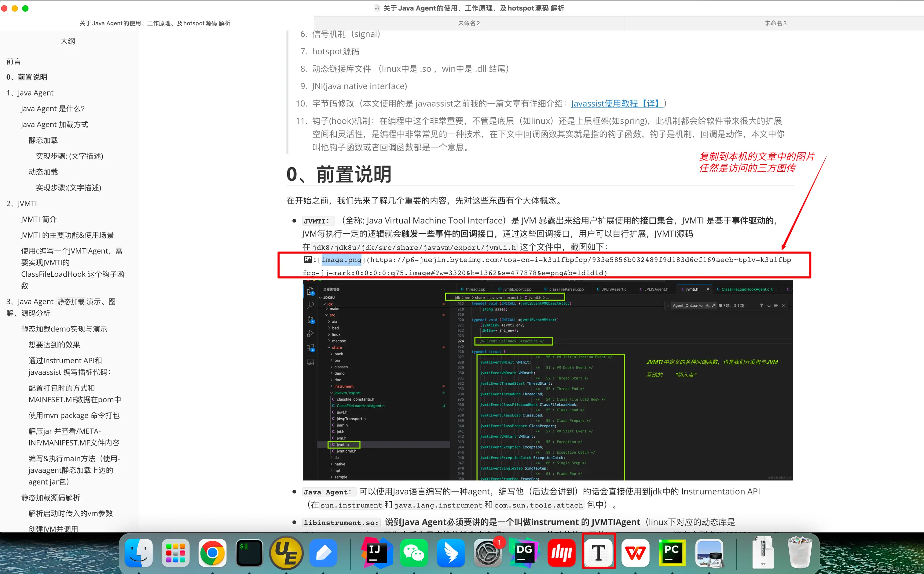The height and width of the screenshot is (574, 924).
Task: Go to 静态加载源码解析 in the outline
Action: pyautogui.click(x=50, y=497)
